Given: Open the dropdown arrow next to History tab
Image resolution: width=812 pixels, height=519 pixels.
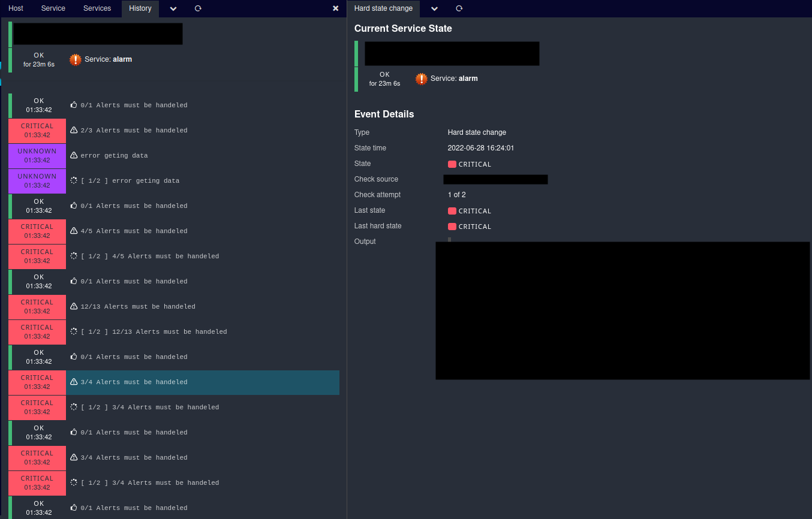Looking at the screenshot, I should pyautogui.click(x=173, y=8).
